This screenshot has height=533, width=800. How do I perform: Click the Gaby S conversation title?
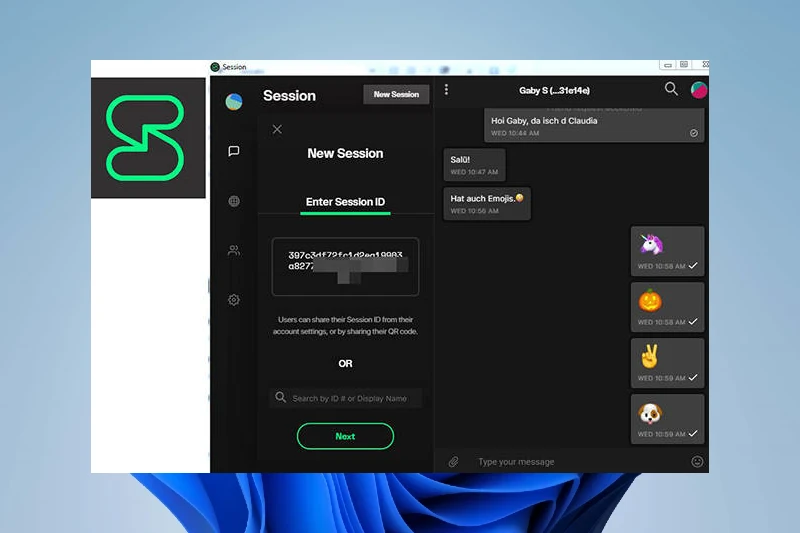(554, 90)
